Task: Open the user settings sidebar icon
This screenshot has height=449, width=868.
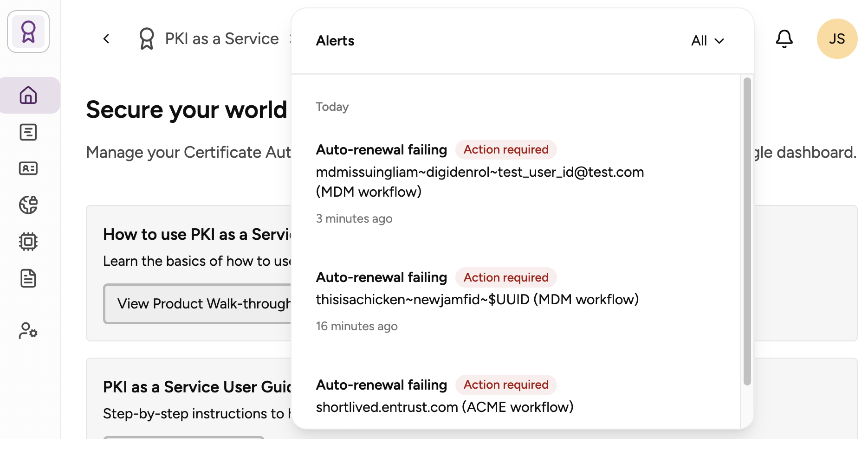Action: coord(28,331)
